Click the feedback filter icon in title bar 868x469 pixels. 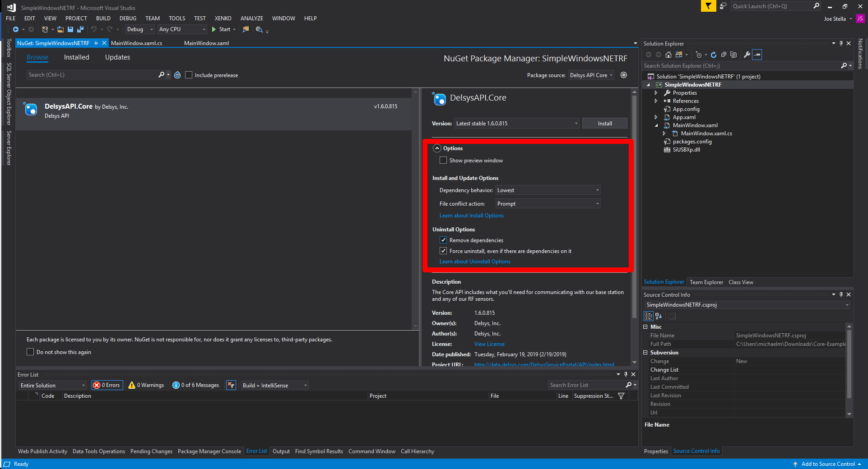pyautogui.click(x=708, y=6)
